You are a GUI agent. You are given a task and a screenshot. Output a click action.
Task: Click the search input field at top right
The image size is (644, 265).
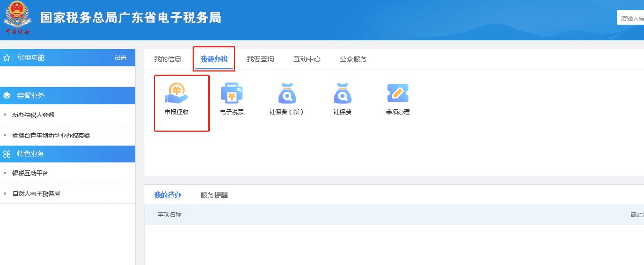click(631, 19)
